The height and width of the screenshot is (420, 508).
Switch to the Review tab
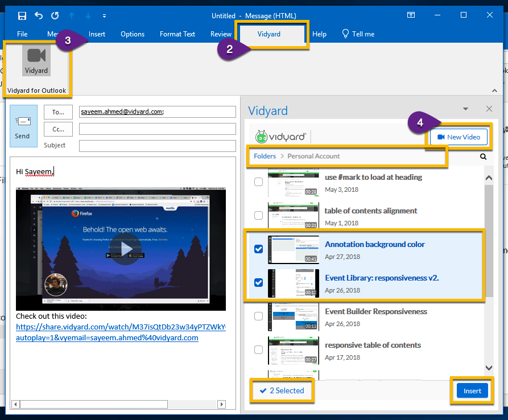221,34
